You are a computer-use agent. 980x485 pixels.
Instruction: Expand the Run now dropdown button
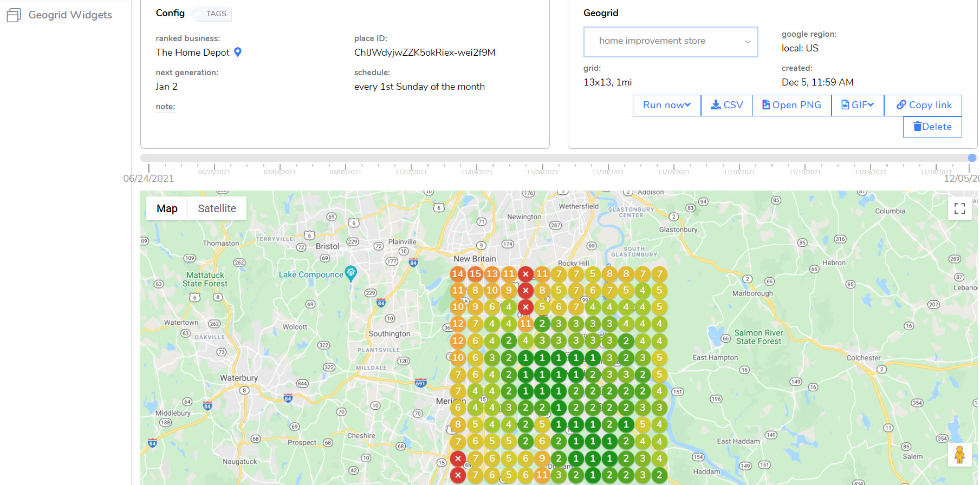667,105
